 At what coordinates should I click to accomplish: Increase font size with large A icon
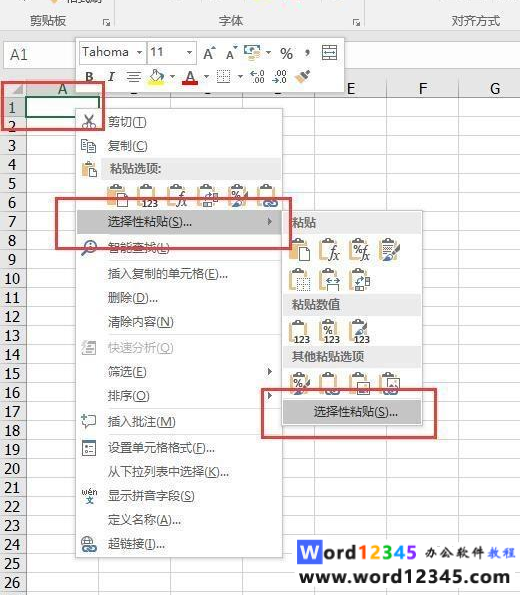point(209,53)
